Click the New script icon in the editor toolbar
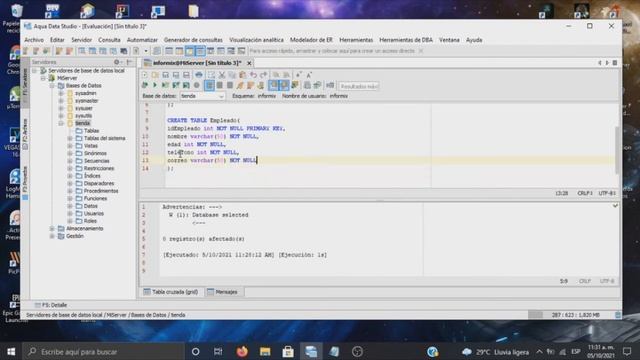 tap(144, 75)
